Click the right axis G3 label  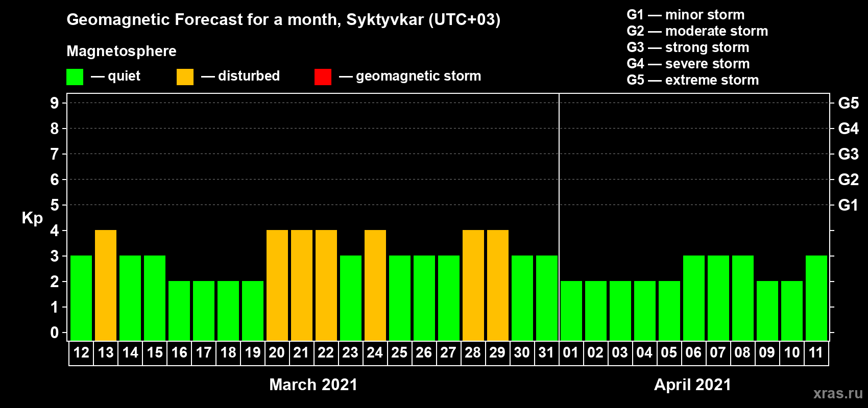tap(849, 154)
